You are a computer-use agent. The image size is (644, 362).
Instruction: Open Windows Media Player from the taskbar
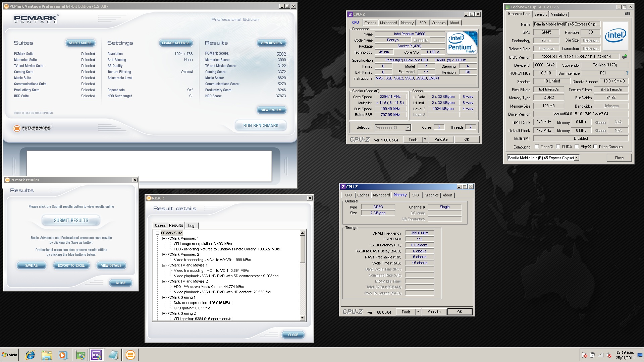63,355
